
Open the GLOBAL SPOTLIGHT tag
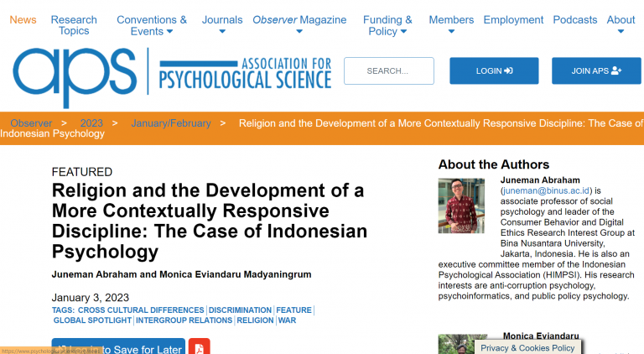(x=92, y=320)
